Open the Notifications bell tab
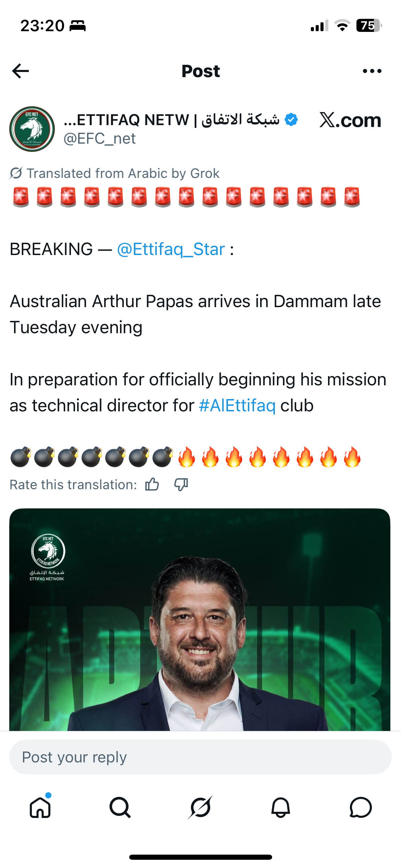Viewport: 401px width, 868px height. 281,807
